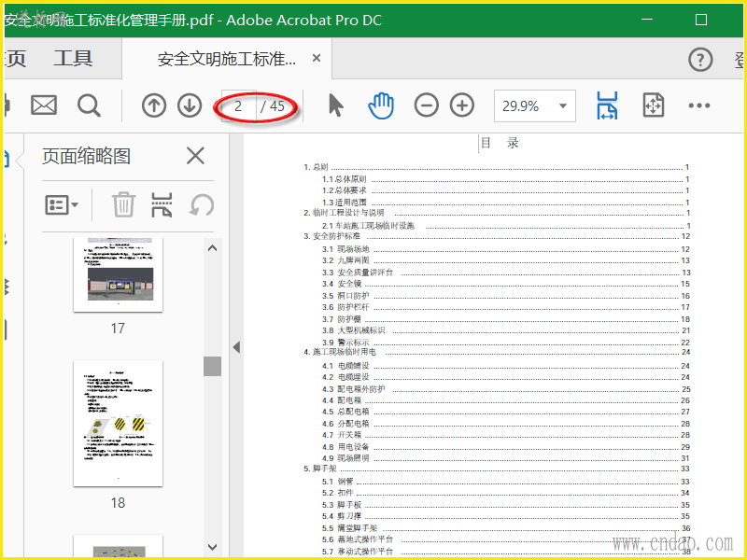Screen dimensions: 747x560
Task: Click thumbnail panel scrollbar handle
Action: (x=213, y=366)
